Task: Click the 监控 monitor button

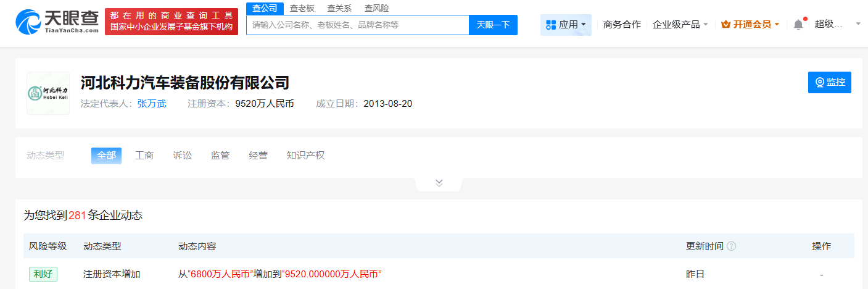Action: tap(829, 82)
